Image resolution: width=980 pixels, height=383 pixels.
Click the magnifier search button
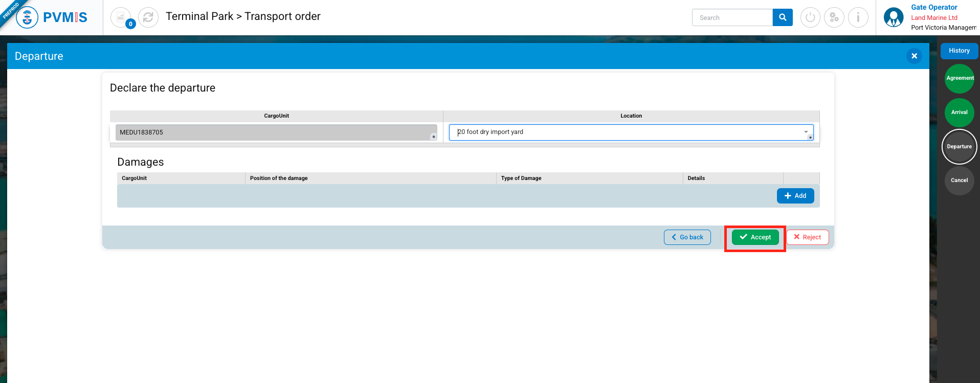tap(782, 17)
